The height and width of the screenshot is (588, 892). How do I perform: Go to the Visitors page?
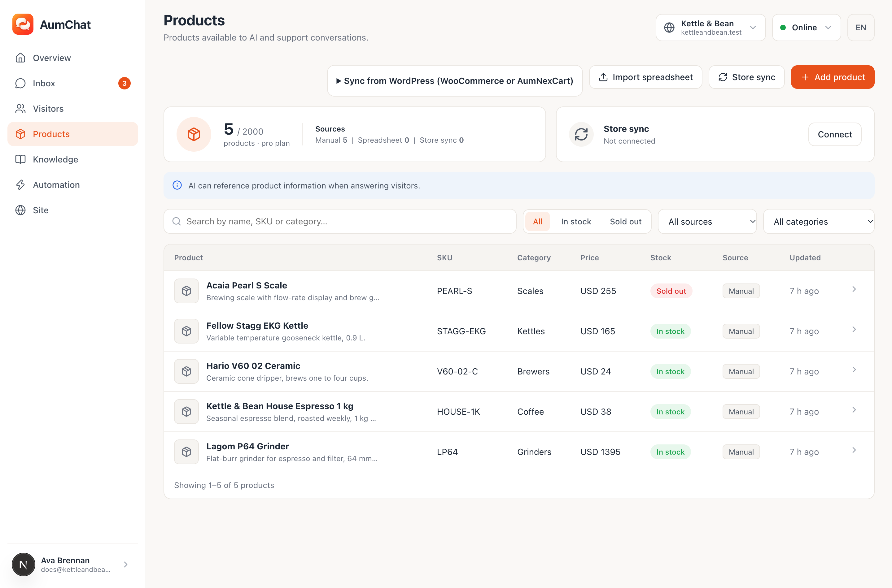coord(73,108)
